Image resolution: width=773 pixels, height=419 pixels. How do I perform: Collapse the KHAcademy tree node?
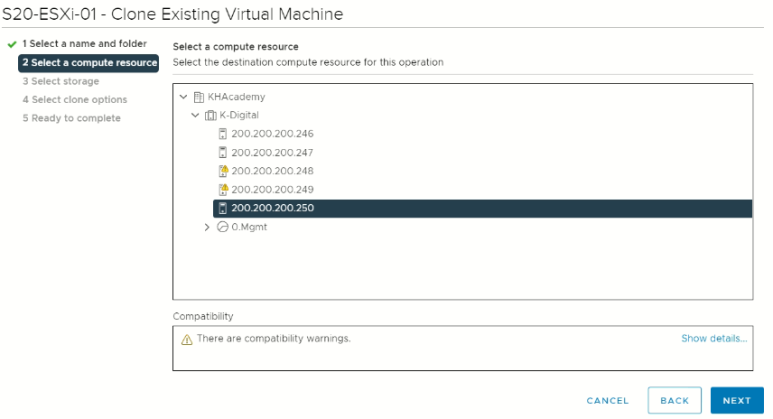(x=184, y=97)
